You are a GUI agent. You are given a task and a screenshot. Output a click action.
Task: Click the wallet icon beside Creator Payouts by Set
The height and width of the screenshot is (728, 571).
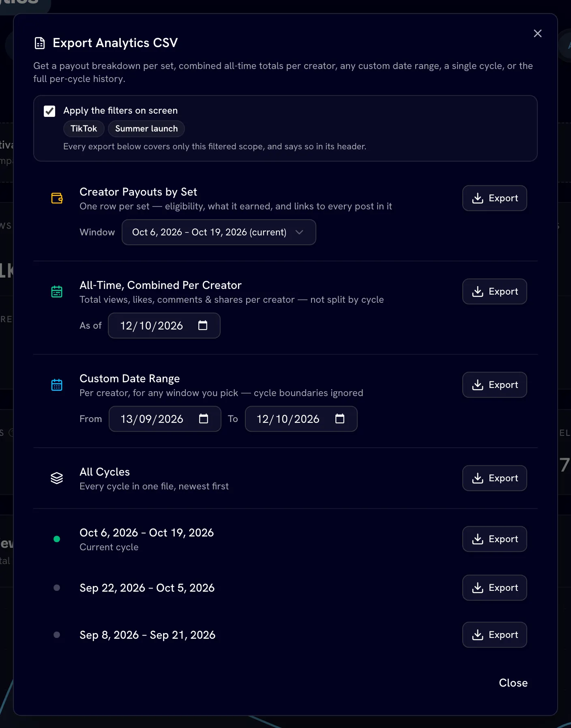57,198
